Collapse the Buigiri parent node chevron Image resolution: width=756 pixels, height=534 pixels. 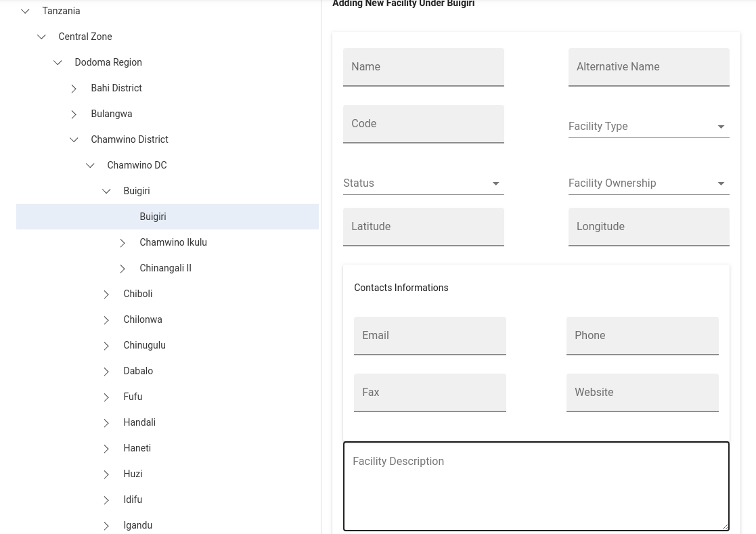[106, 192]
